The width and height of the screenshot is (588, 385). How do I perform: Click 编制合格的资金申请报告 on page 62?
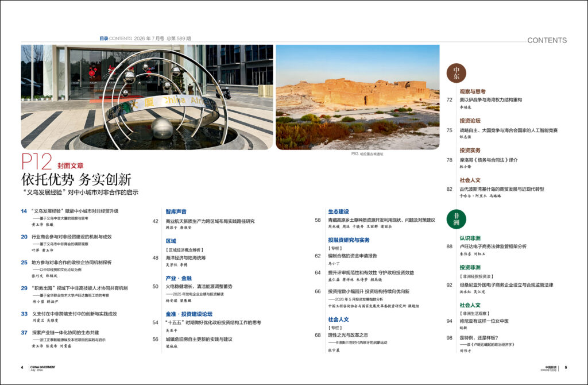(x=353, y=256)
